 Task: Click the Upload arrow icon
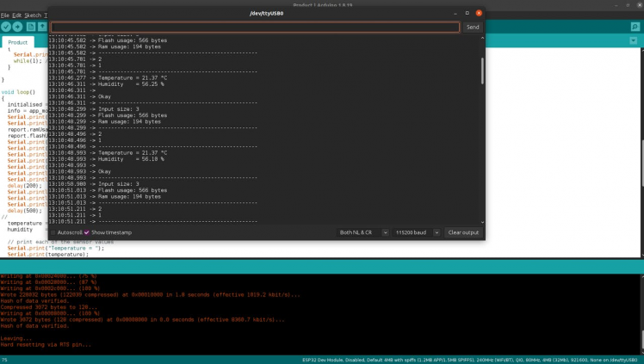pyautogui.click(x=18, y=27)
